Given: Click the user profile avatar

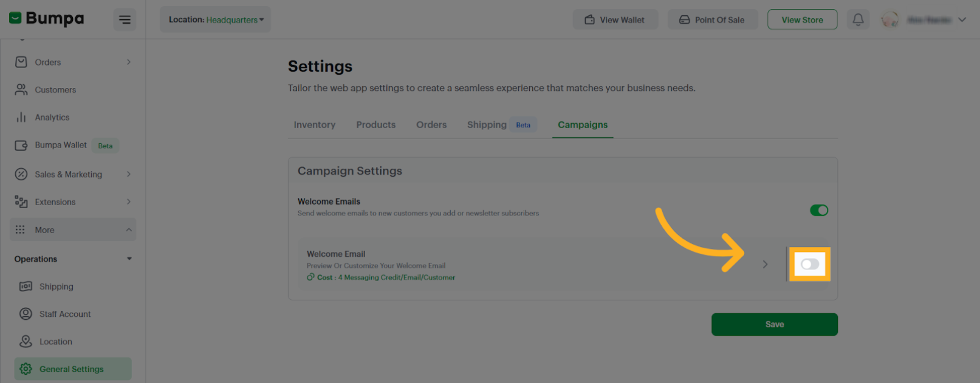Looking at the screenshot, I should (x=890, y=19).
